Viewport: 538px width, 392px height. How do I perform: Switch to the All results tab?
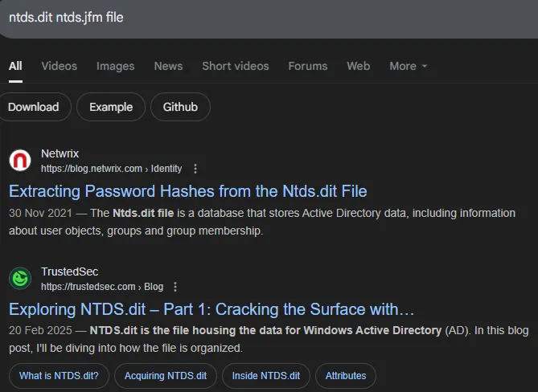tap(15, 66)
